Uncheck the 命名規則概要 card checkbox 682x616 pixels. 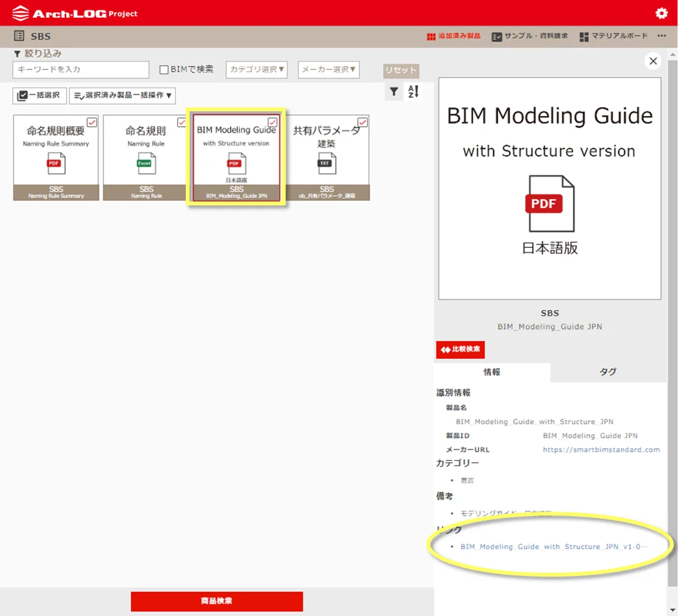coord(92,122)
